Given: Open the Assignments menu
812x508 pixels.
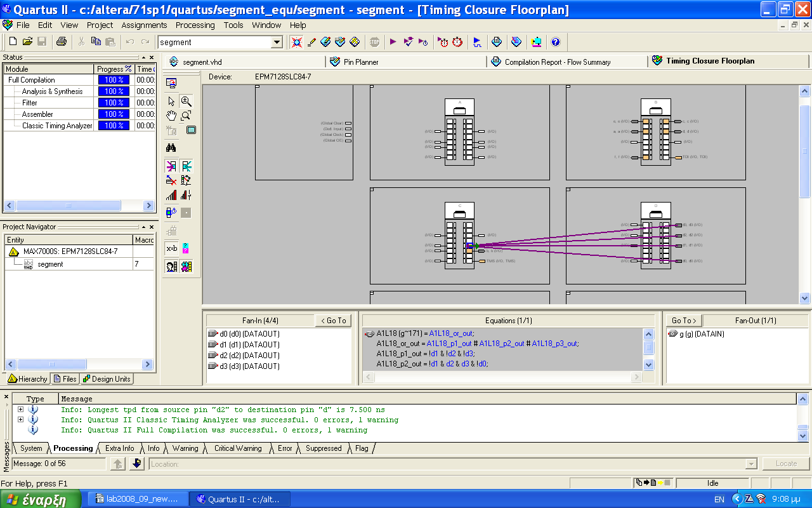Looking at the screenshot, I should click(144, 25).
